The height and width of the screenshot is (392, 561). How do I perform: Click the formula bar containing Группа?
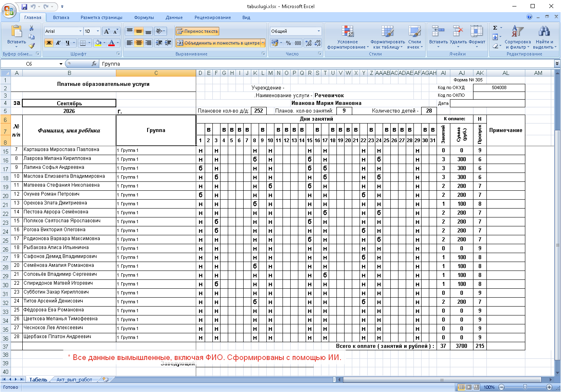point(327,64)
